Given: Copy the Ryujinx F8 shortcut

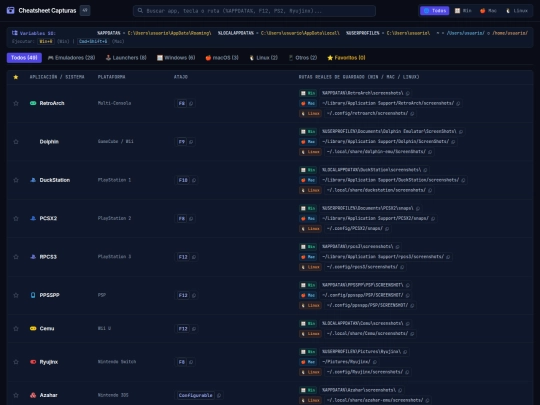Looking at the screenshot, I should [191, 362].
